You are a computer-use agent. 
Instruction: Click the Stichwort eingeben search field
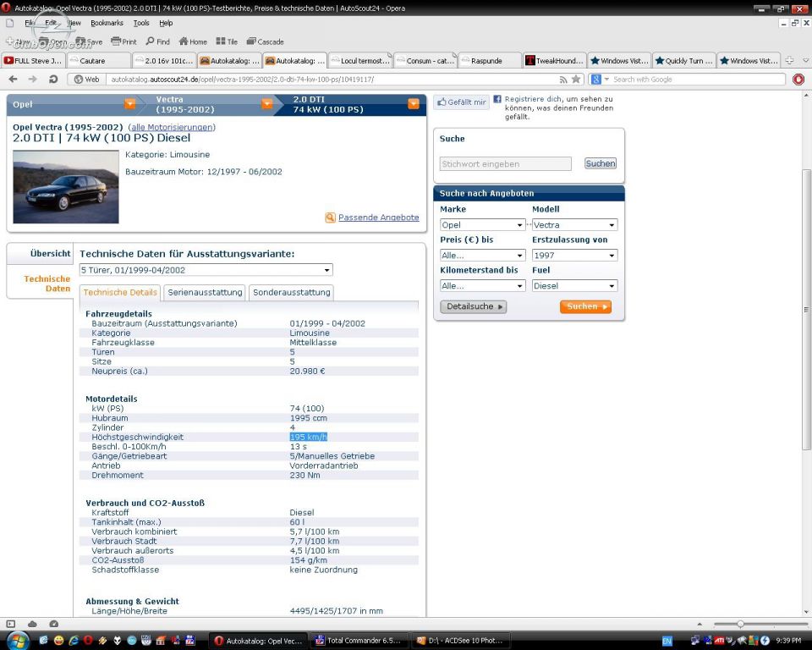tap(506, 164)
